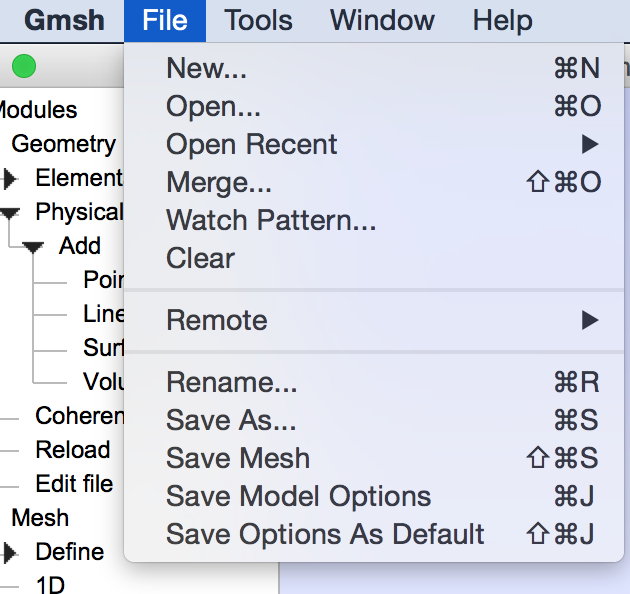Viewport: 630px width, 594px height.
Task: Click Save Options As Default
Action: point(374,534)
